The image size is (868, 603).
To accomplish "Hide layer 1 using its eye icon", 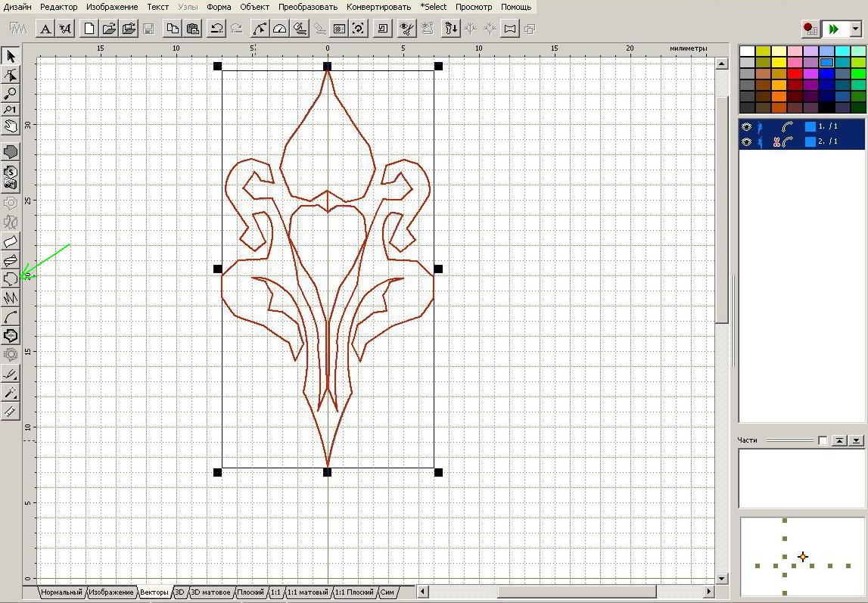I will (x=747, y=127).
